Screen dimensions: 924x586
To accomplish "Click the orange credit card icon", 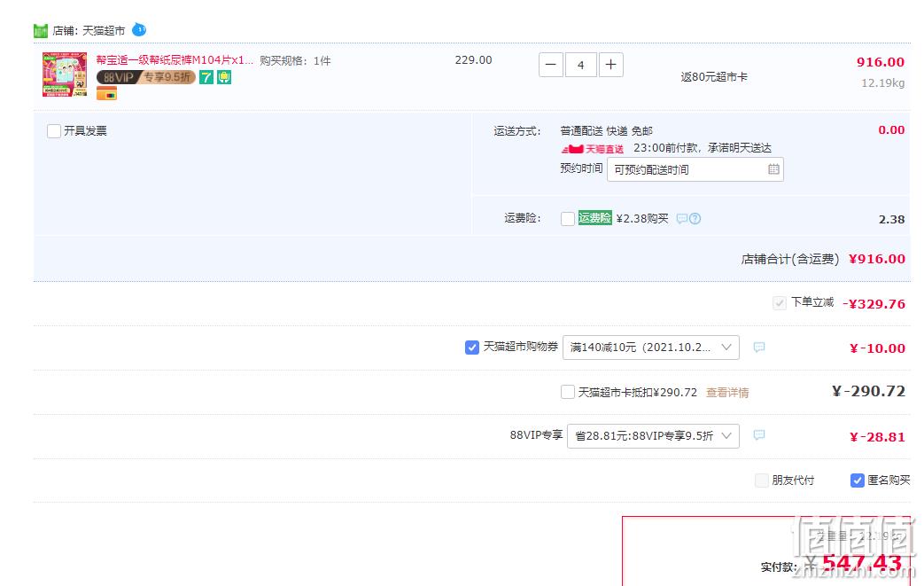I will (106, 93).
